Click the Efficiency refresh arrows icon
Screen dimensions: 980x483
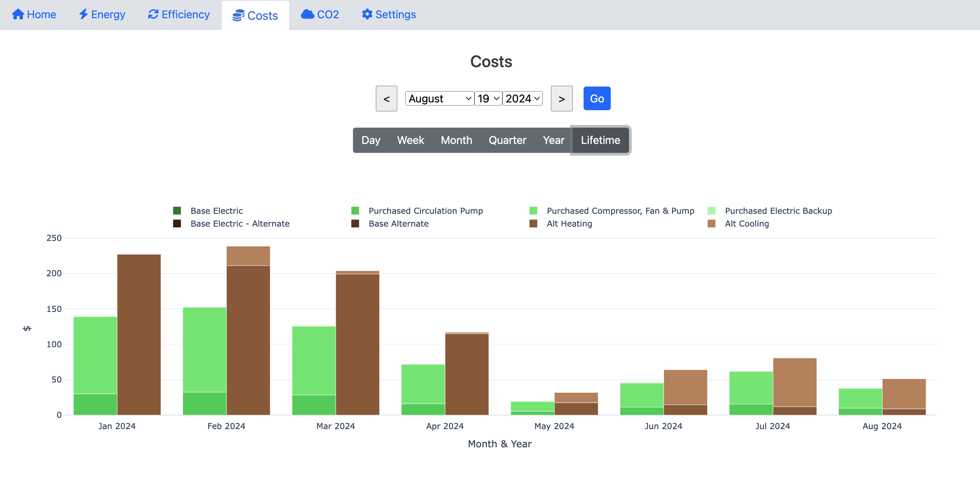[153, 14]
